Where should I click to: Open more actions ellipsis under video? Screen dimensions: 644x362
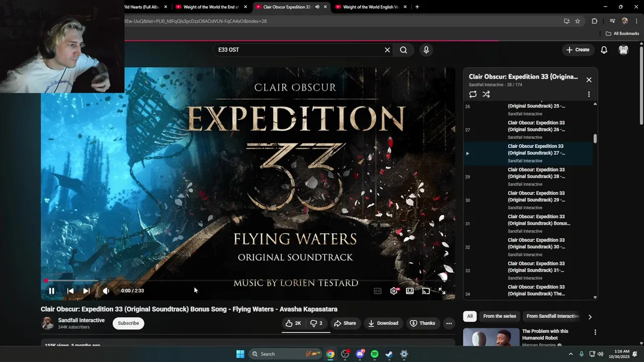pyautogui.click(x=449, y=323)
